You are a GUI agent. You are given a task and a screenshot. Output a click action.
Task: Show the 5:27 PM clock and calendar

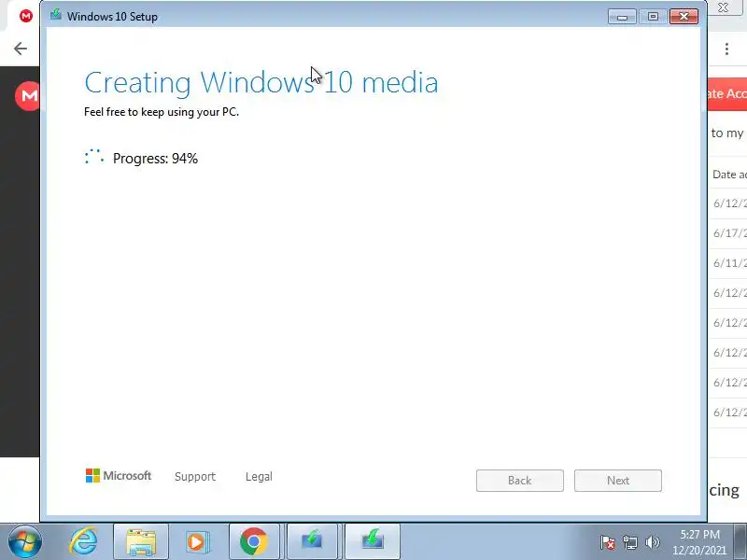coord(699,542)
